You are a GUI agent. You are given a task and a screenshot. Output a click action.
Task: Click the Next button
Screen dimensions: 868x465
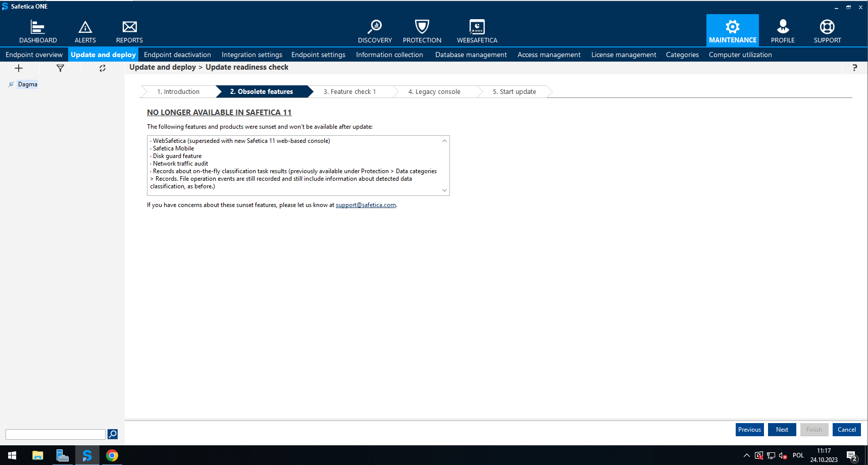[782, 430]
